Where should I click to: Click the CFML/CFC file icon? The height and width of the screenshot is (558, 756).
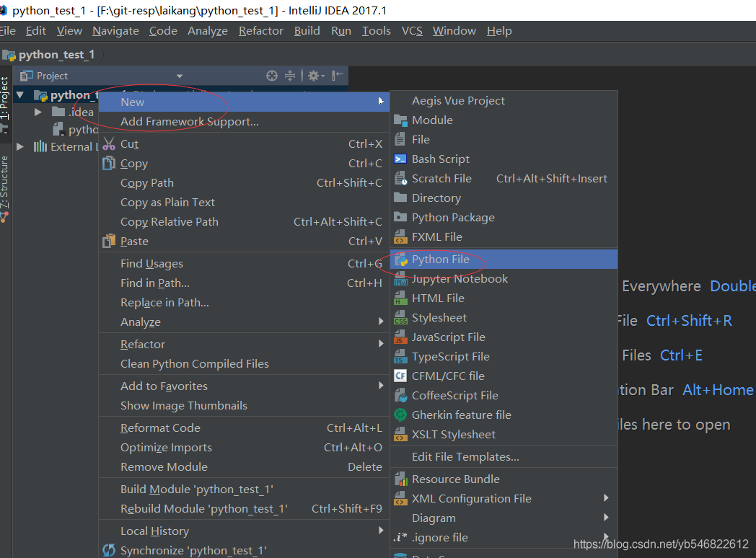pos(400,376)
